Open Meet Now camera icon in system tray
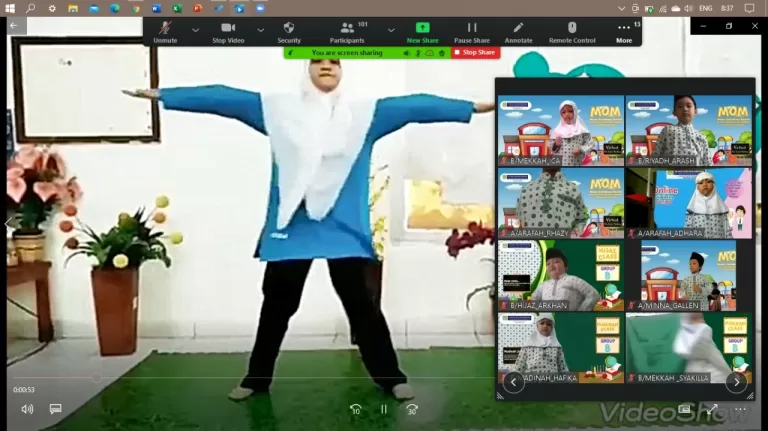The height and width of the screenshot is (431, 768). click(x=635, y=8)
